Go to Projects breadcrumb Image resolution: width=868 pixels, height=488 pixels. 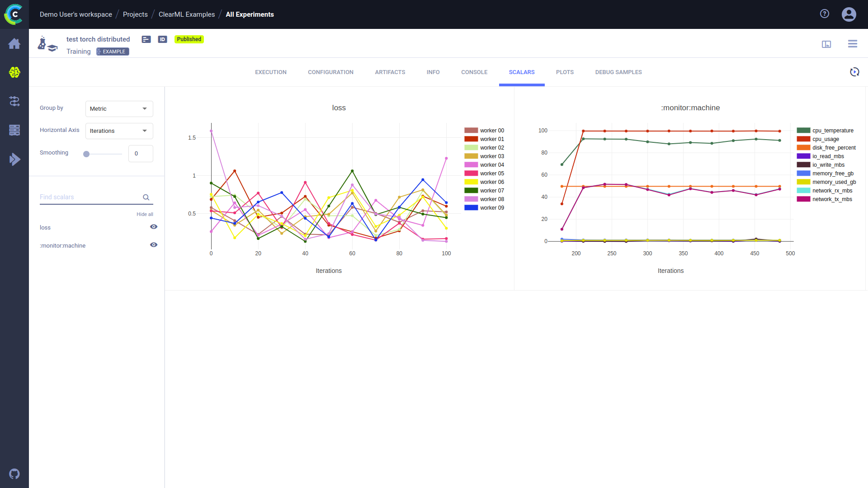(135, 14)
